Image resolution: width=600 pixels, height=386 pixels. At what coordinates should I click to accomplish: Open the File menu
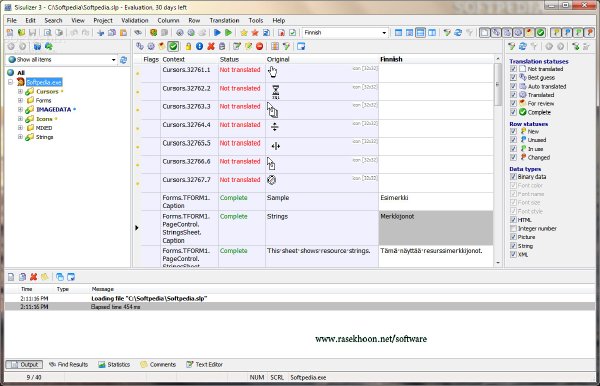pos(12,20)
